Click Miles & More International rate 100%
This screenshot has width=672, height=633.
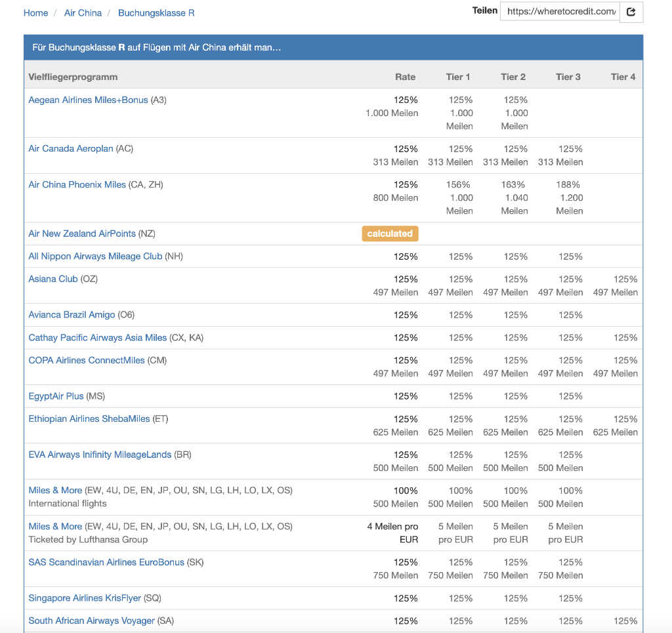tap(406, 491)
